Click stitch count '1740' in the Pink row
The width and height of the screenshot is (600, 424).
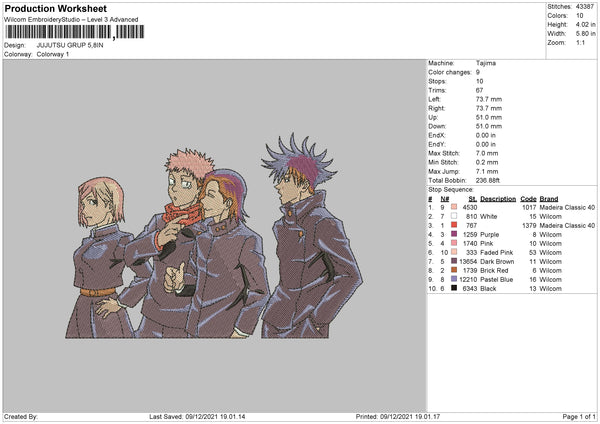pyautogui.click(x=470, y=243)
